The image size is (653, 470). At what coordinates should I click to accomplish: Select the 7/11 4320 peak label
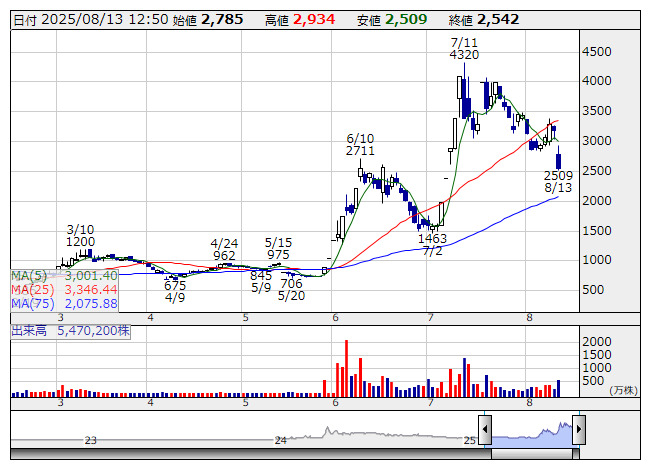tap(464, 49)
